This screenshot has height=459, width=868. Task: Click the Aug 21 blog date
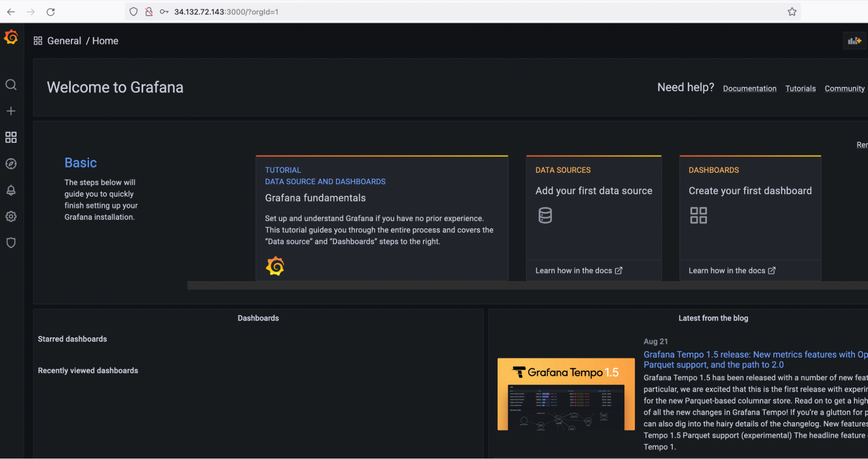click(655, 341)
